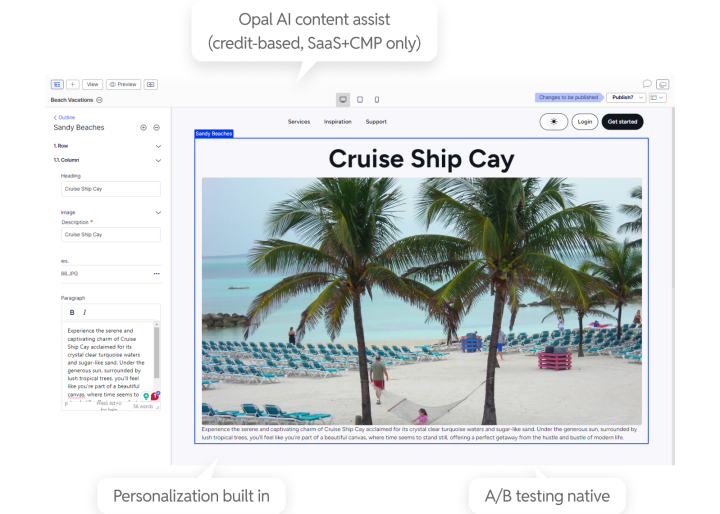Click the plus add-content toolbar button
This screenshot has width=720, height=514.
pyautogui.click(x=73, y=85)
